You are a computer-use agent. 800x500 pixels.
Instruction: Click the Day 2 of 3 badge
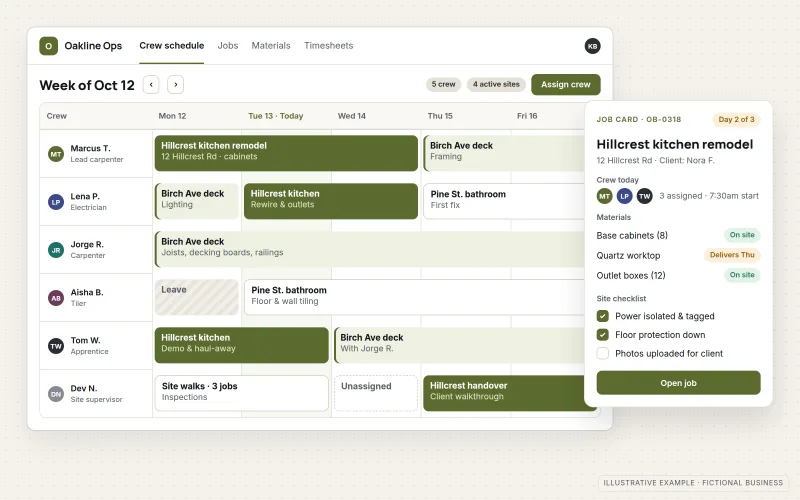pyautogui.click(x=736, y=119)
